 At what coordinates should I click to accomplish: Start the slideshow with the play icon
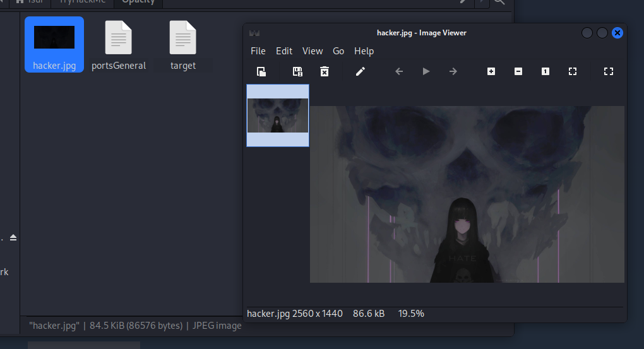coord(426,71)
